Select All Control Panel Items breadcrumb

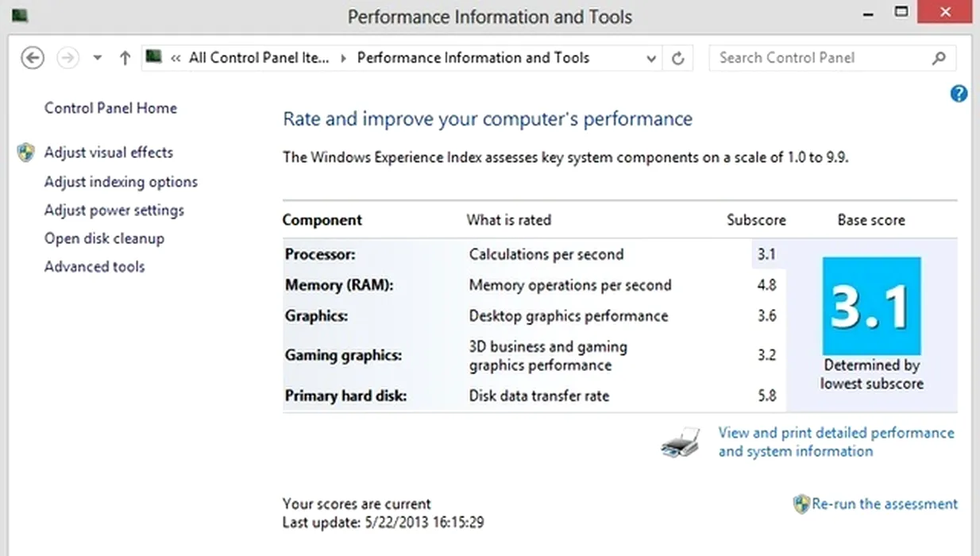tap(258, 58)
